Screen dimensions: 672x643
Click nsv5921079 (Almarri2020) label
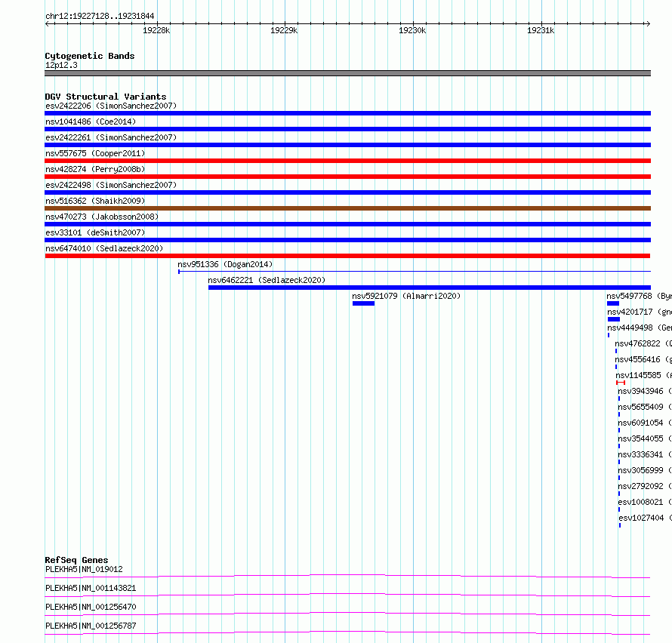pyautogui.click(x=406, y=296)
